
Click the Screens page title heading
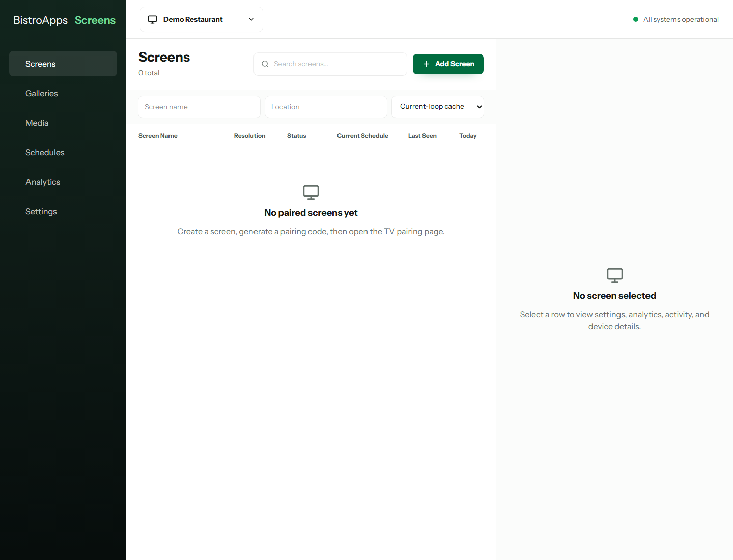point(164,57)
